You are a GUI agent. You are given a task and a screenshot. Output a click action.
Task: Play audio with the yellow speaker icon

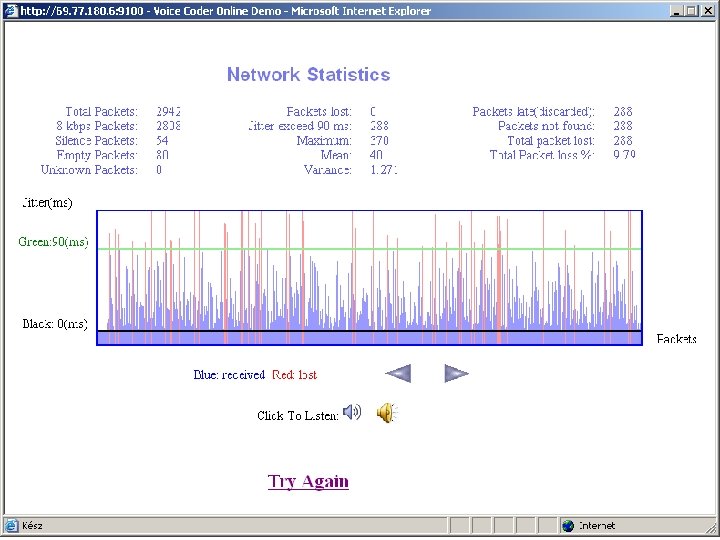pyautogui.click(x=387, y=413)
